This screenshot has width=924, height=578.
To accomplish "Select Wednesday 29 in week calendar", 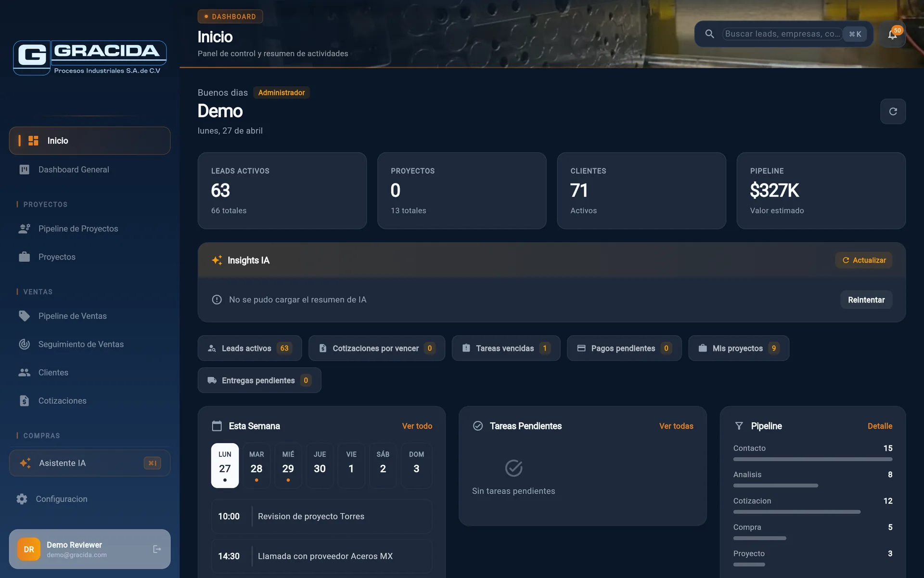I will [288, 465].
